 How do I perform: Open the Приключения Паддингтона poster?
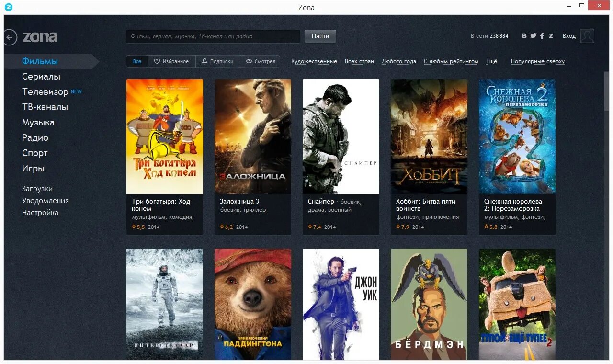pos(253,304)
